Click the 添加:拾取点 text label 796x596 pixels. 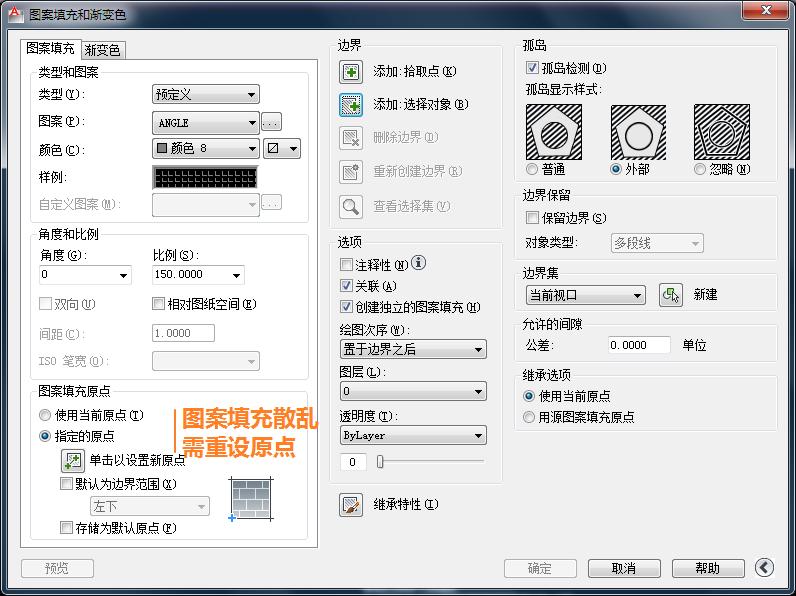pos(415,71)
